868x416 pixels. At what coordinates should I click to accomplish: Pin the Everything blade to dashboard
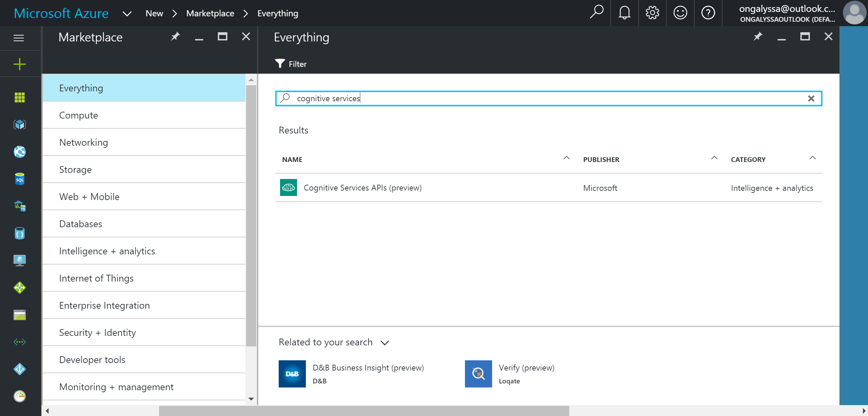tap(758, 37)
